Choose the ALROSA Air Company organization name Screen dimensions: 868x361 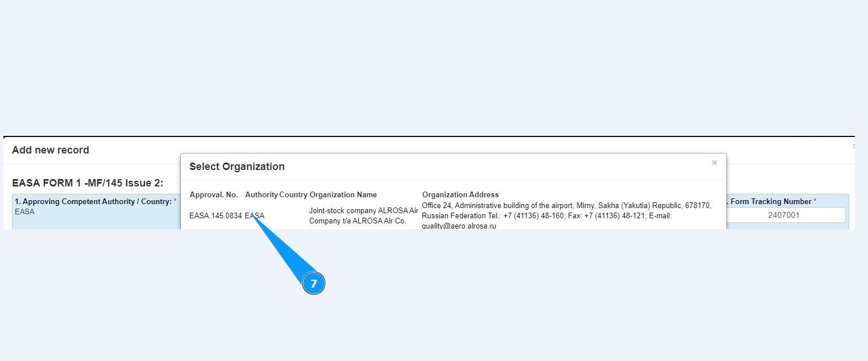(363, 215)
